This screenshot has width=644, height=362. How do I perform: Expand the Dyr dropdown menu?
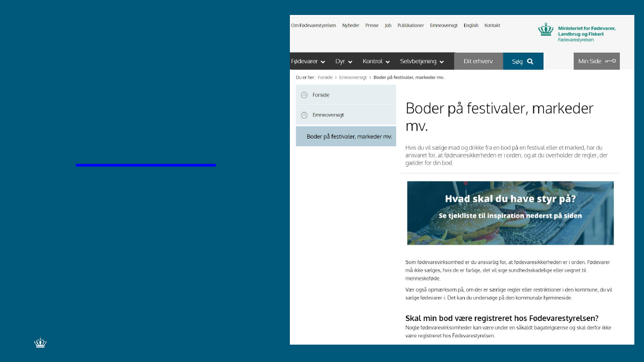(x=344, y=61)
